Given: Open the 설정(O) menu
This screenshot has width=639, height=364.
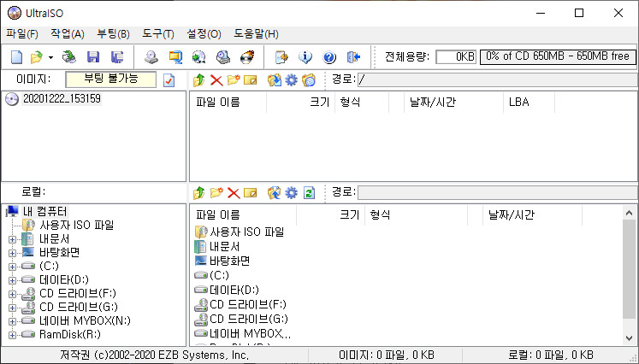Looking at the screenshot, I should coord(204,34).
